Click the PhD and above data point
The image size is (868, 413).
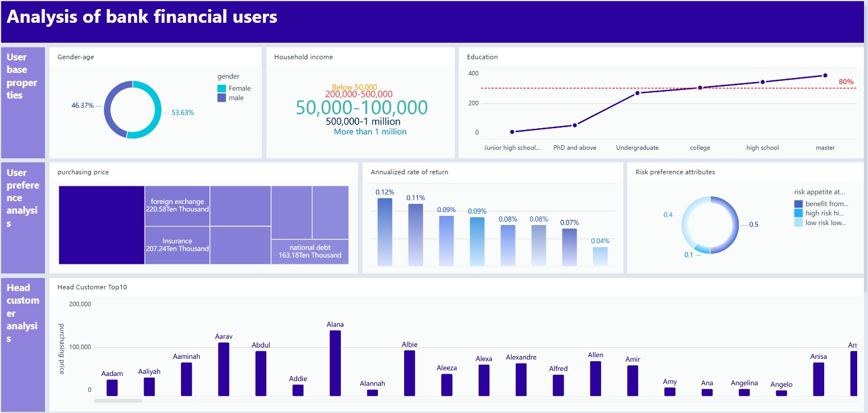(x=575, y=125)
